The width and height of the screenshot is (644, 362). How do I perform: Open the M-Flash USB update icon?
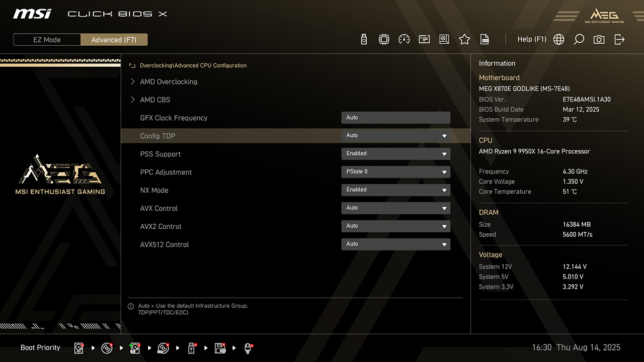point(364,39)
